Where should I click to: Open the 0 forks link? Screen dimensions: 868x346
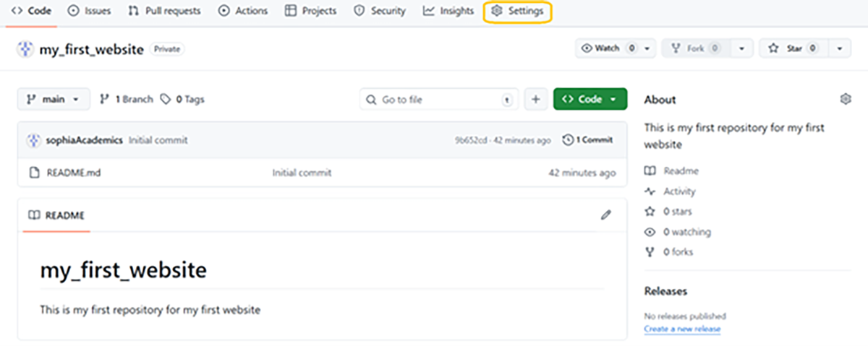(x=678, y=252)
